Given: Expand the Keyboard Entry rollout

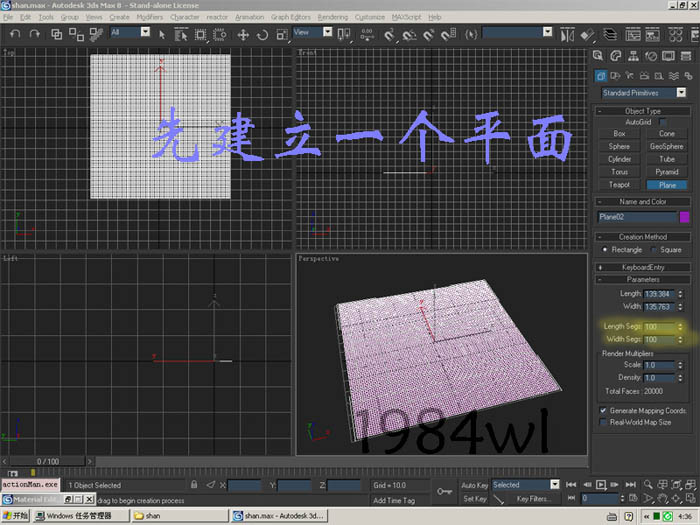Looking at the screenshot, I should [642, 267].
